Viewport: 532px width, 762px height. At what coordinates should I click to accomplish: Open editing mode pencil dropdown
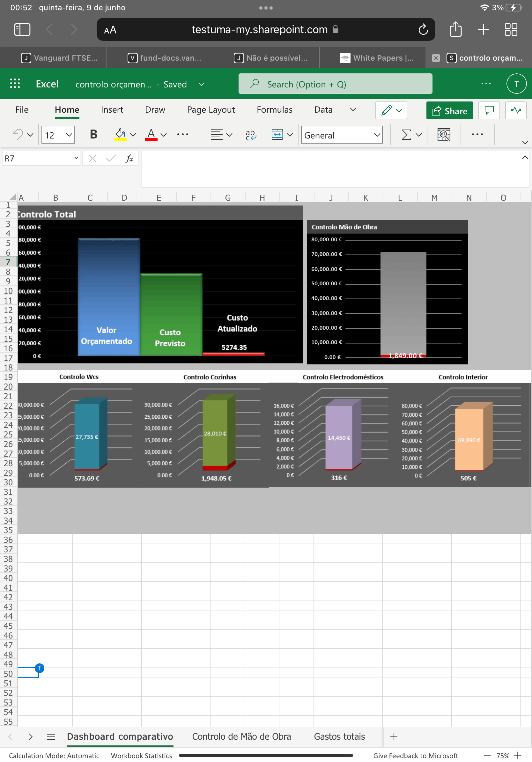point(391,110)
